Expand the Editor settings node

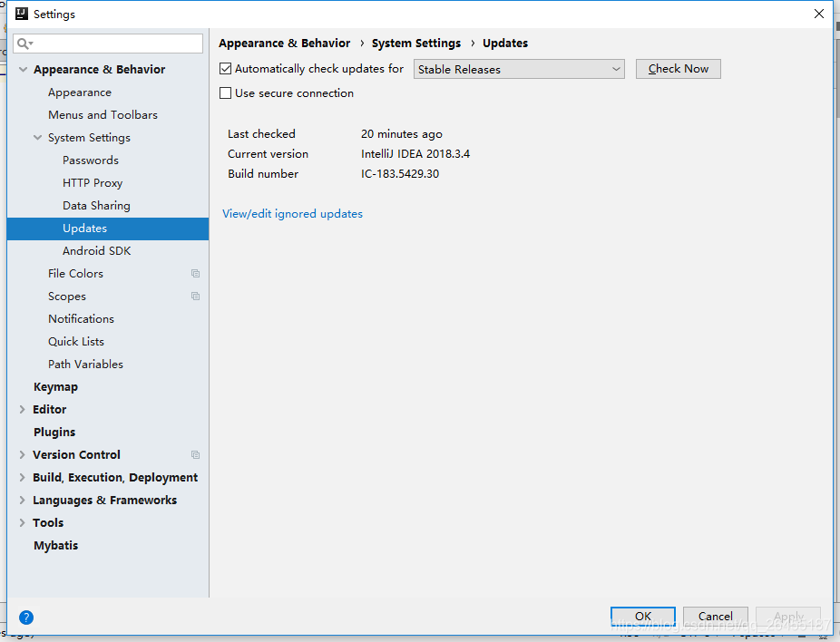click(23, 409)
